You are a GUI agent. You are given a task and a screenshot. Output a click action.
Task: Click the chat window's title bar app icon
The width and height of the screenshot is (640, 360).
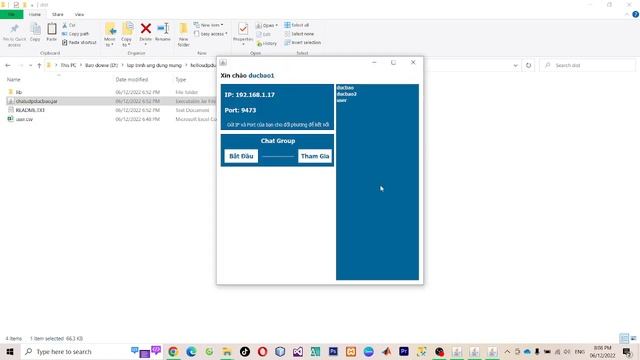223,62
